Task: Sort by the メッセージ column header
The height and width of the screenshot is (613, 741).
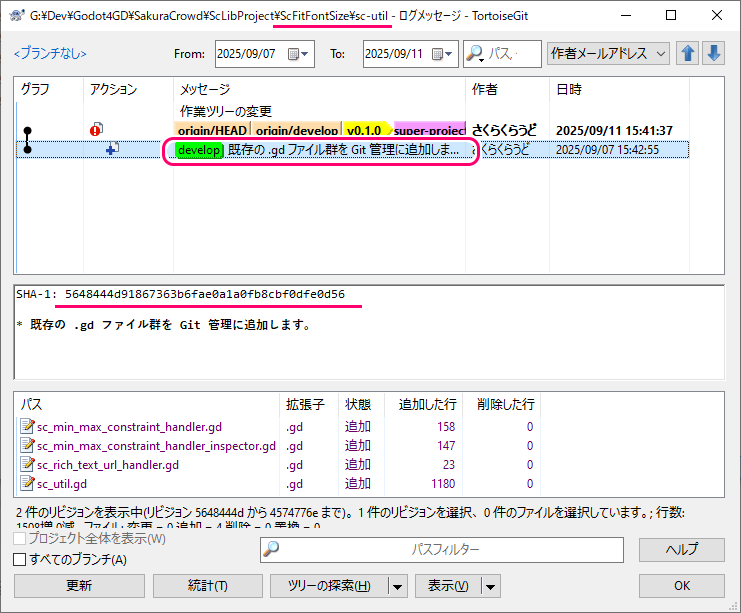Action: click(x=205, y=89)
